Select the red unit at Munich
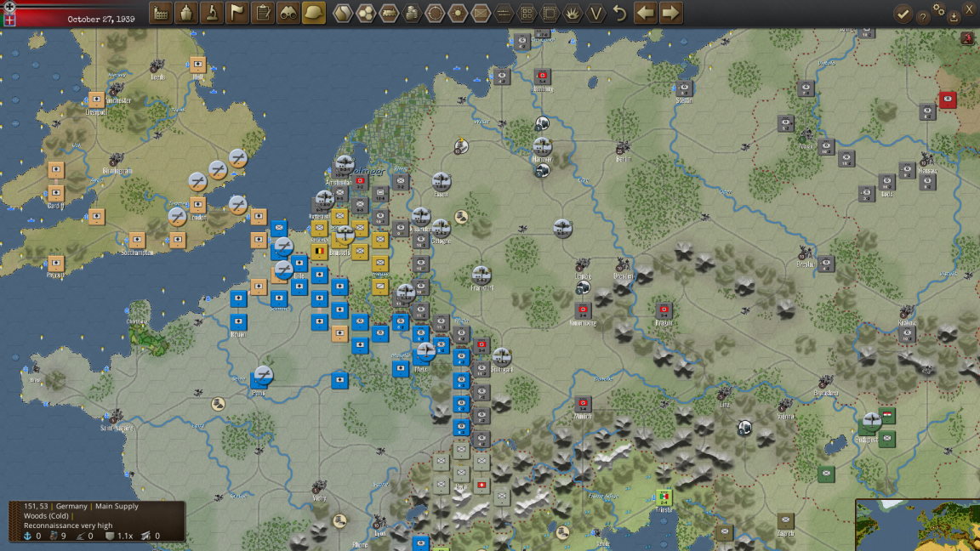The image size is (980, 551). point(583,404)
